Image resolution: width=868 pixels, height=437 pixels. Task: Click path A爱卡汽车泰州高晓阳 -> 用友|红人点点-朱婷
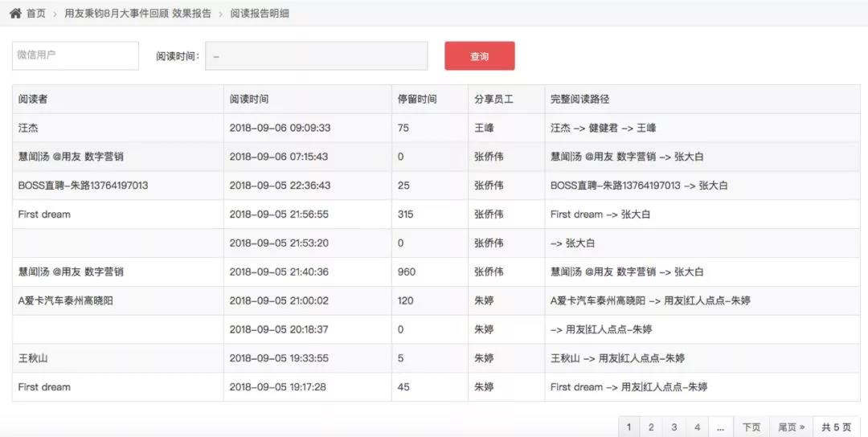click(650, 300)
